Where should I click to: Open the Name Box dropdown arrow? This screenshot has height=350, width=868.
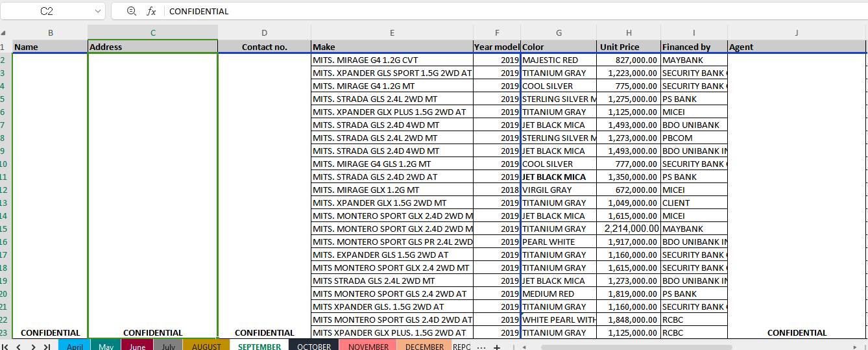pos(98,11)
